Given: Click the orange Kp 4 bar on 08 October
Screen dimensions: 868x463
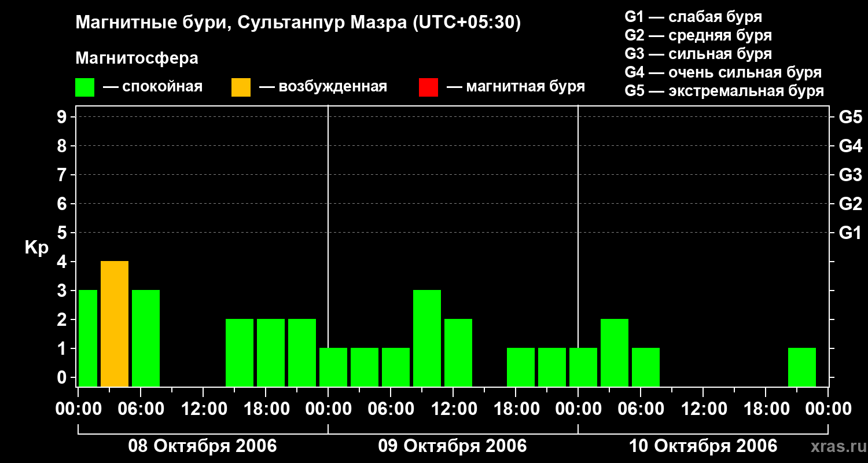Looking at the screenshot, I should pyautogui.click(x=115, y=324).
